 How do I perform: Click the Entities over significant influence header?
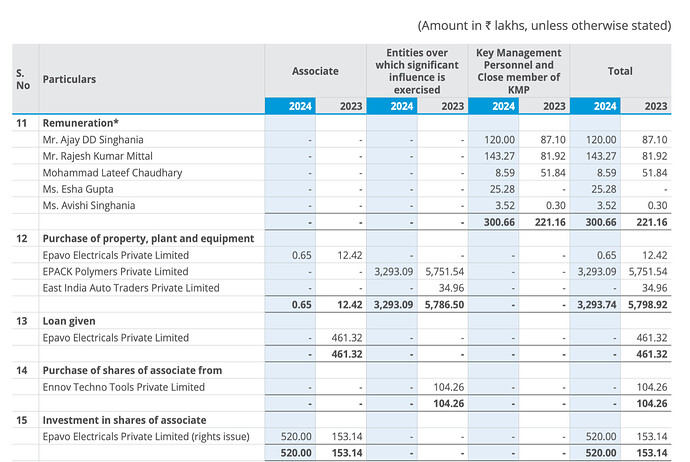(417, 71)
